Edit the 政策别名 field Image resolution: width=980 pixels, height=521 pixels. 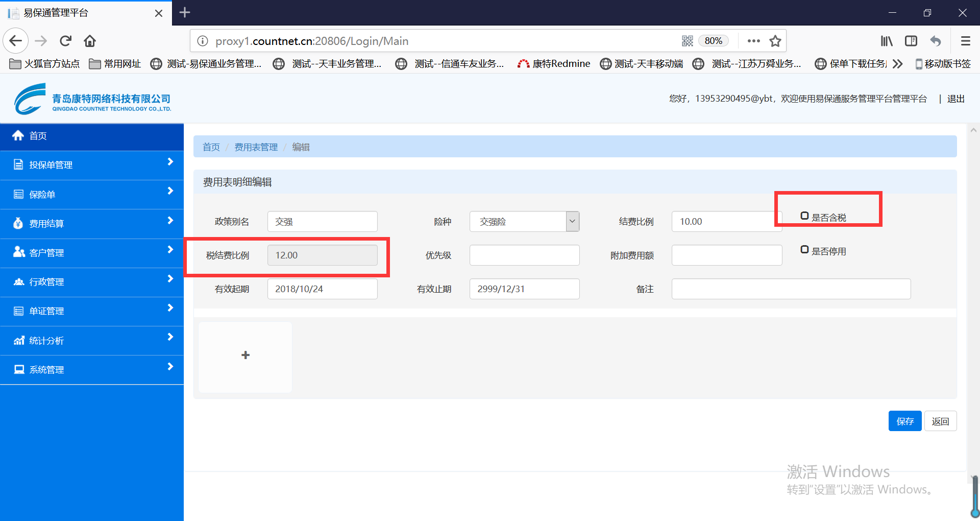pos(323,222)
